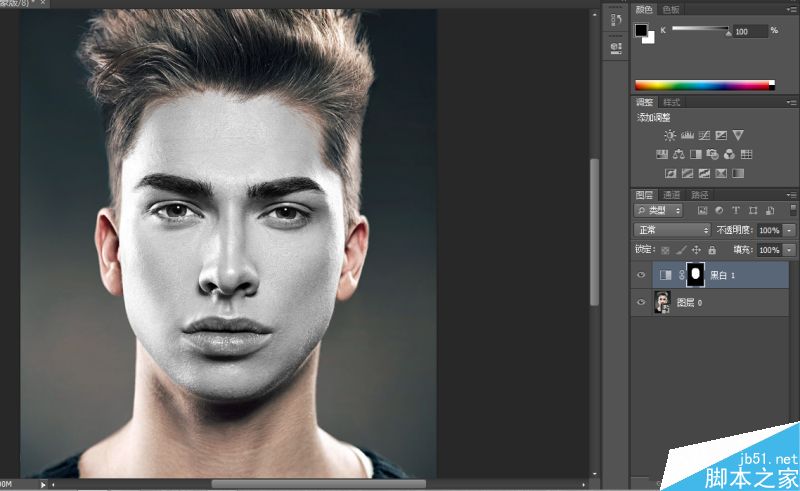
Task: Add a Levels adjustment layer
Action: pyautogui.click(x=687, y=135)
